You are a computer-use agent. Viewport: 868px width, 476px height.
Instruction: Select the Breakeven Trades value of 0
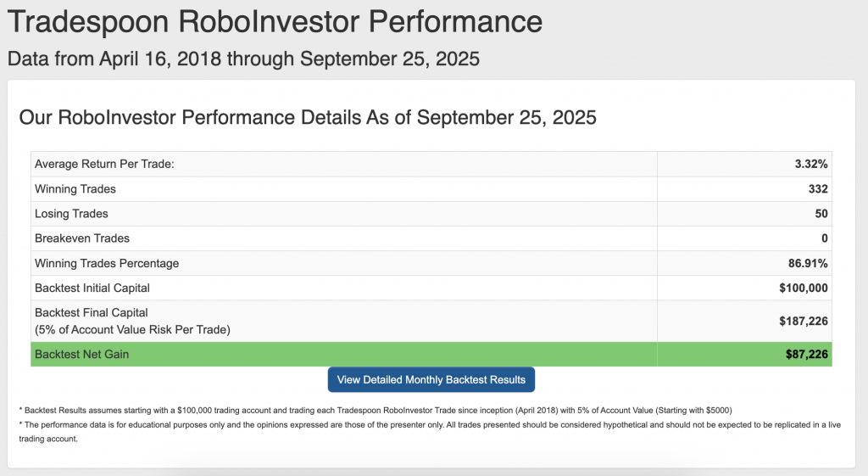[825, 238]
